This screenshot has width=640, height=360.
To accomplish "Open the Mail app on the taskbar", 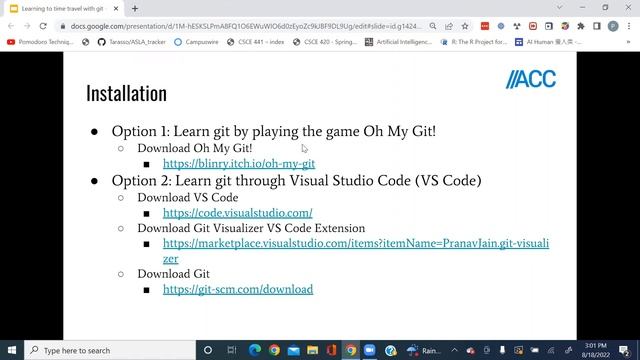I will [x=293, y=350].
